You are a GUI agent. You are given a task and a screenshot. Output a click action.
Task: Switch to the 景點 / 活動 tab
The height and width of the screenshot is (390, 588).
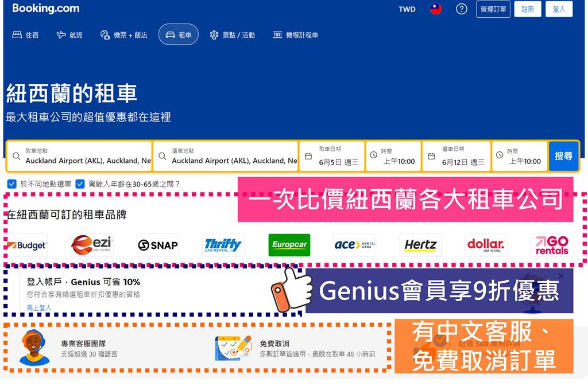[233, 35]
